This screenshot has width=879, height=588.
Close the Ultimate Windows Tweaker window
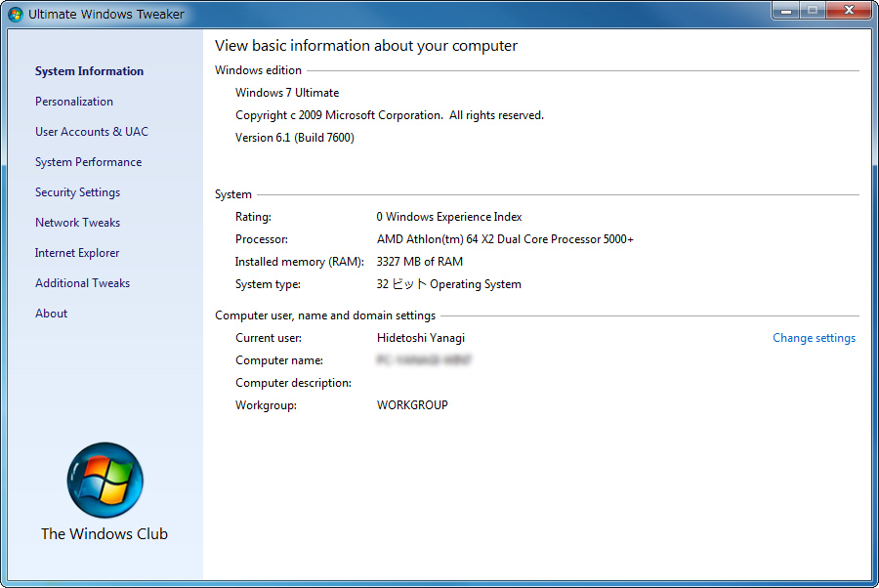point(849,11)
